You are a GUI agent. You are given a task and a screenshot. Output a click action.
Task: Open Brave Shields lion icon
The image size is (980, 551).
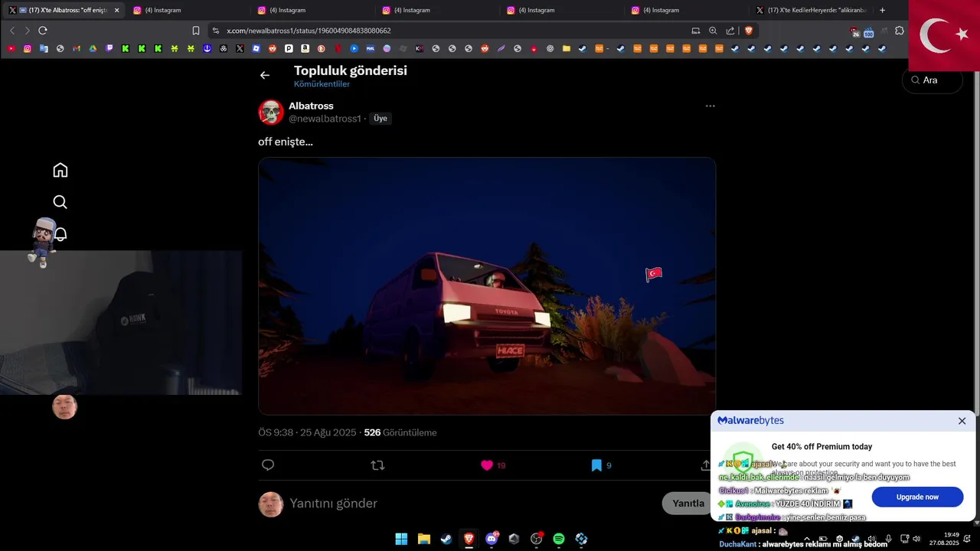[x=749, y=31]
